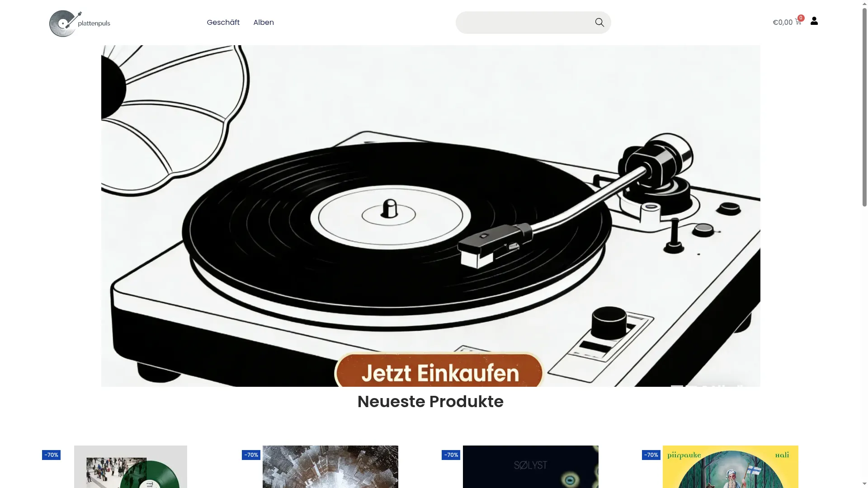The width and height of the screenshot is (868, 488).
Task: Click the -70% badge on green vinyl product
Action: 51,455
